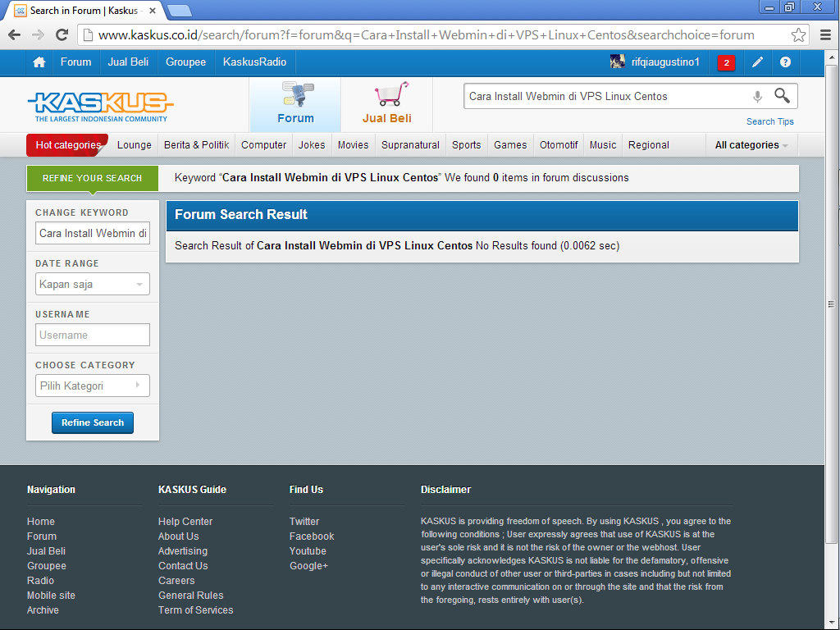Click the browser address bar URL
Viewport: 840px width, 630px height.
426,35
